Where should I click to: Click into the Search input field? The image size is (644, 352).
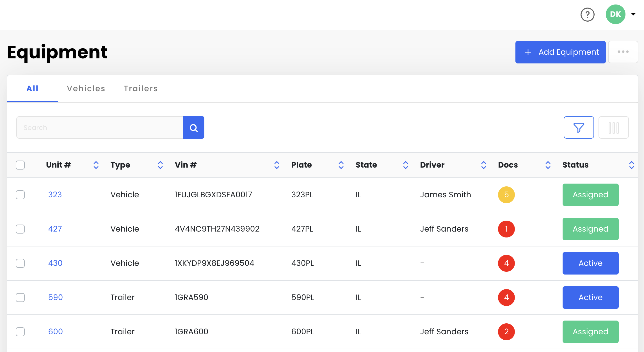[100, 128]
